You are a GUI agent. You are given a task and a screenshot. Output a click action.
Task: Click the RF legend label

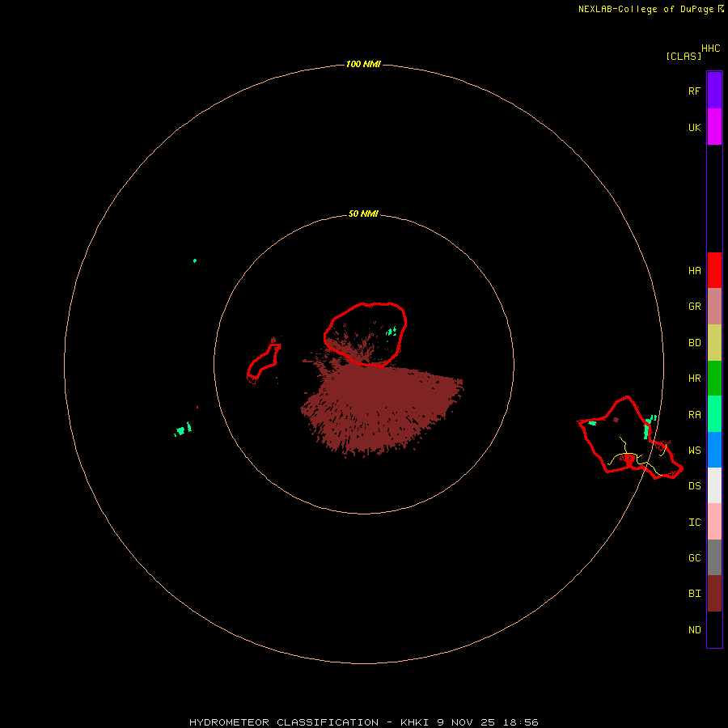point(694,91)
